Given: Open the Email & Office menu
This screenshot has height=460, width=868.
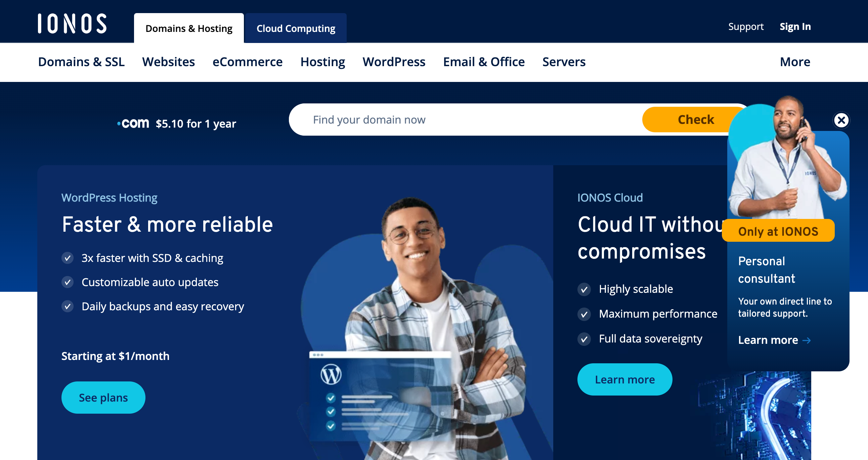Looking at the screenshot, I should [x=484, y=62].
